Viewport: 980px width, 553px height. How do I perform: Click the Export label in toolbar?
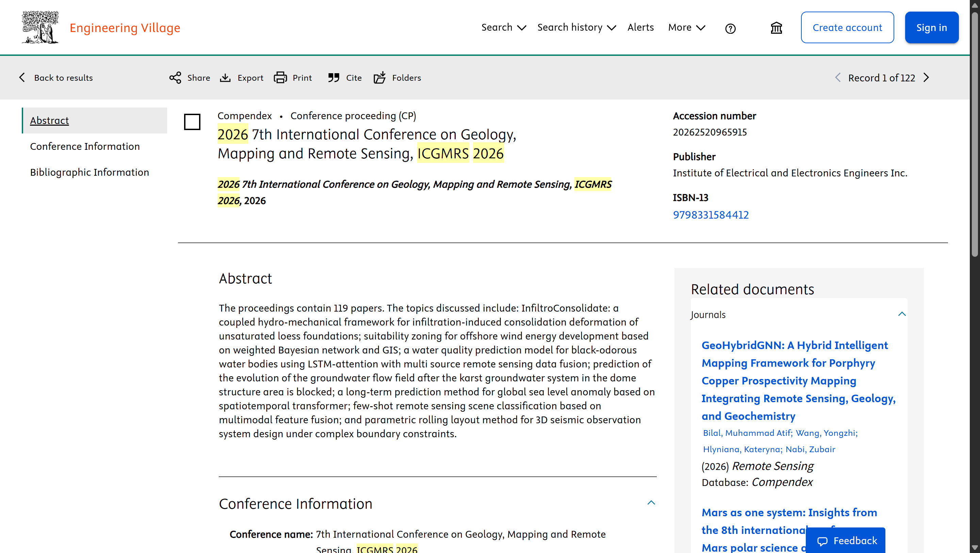pyautogui.click(x=250, y=78)
